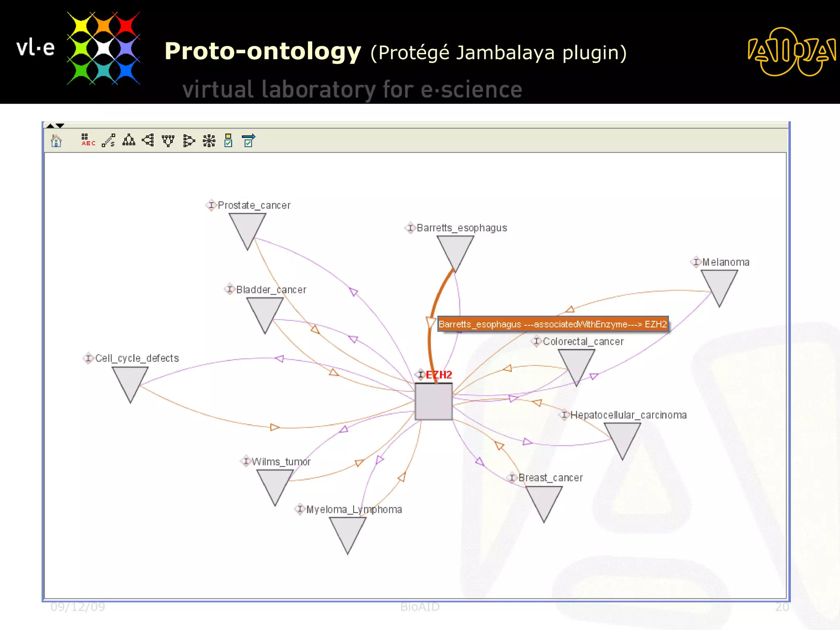Apply the vertical tree layout
Viewport: 840px width, 630px height.
click(x=129, y=140)
